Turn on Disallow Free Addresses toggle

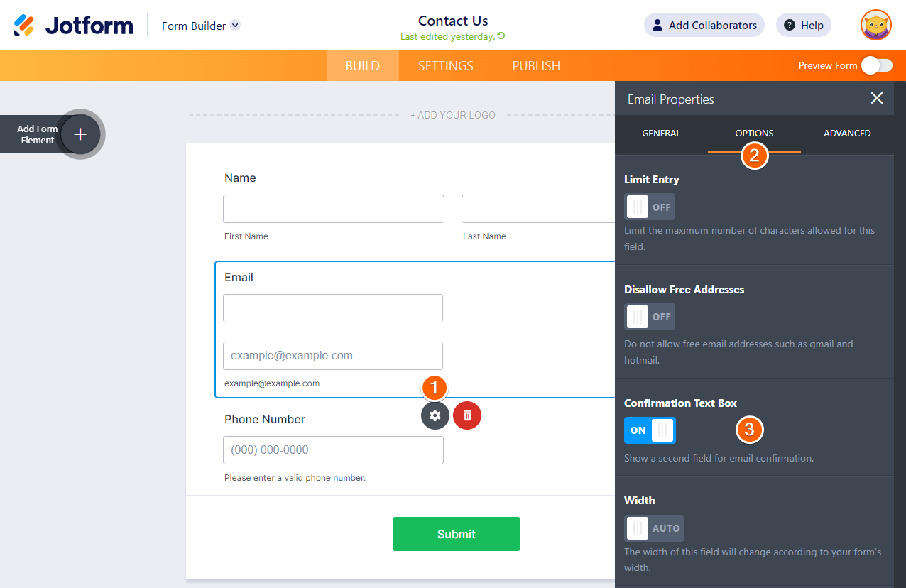(649, 317)
